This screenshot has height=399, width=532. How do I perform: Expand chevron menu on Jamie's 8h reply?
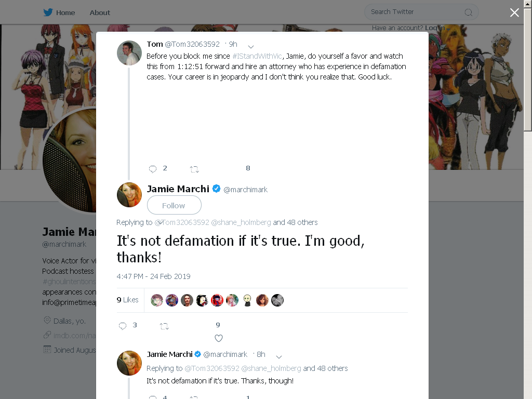[279, 356]
